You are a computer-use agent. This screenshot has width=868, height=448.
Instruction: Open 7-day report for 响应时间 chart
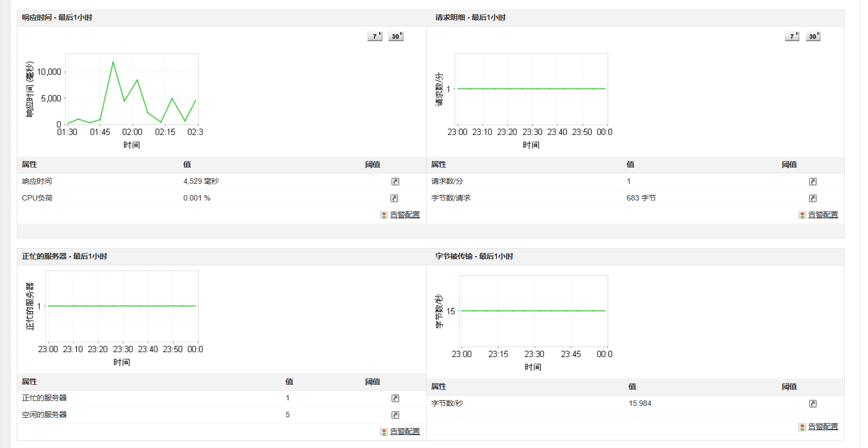(375, 36)
